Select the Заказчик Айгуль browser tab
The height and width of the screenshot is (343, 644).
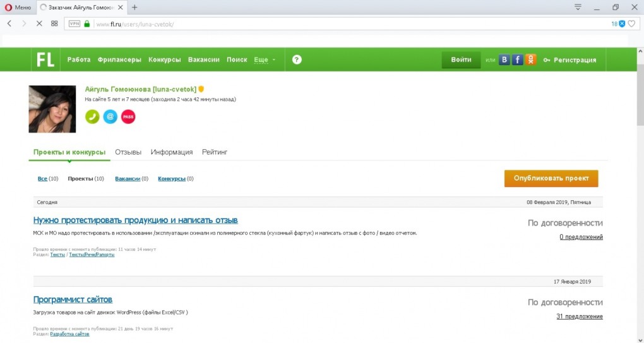[x=81, y=7]
